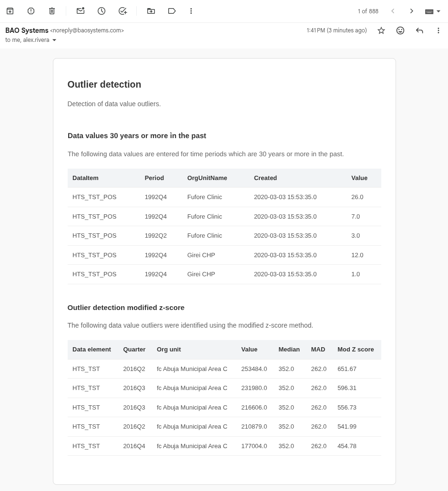Image resolution: width=448 pixels, height=491 pixels.
Task: Select the 253484.0 value cell
Action: [x=254, y=369]
